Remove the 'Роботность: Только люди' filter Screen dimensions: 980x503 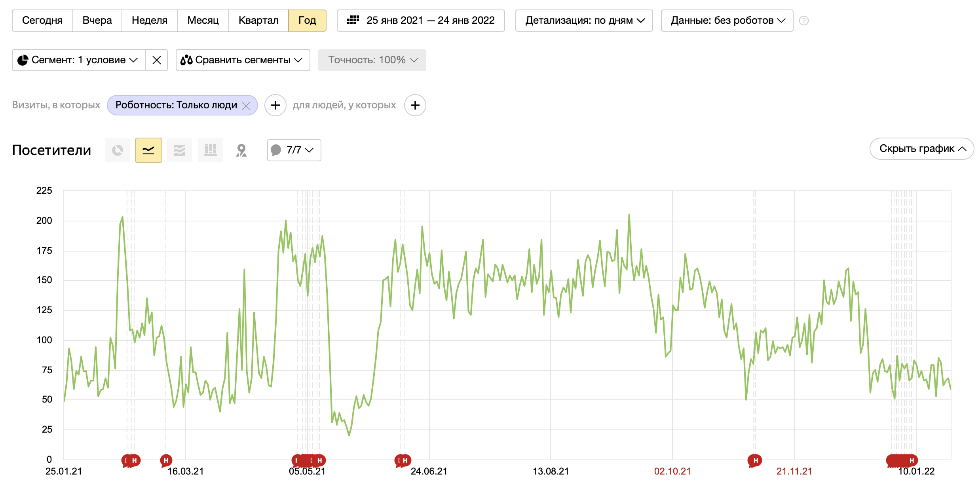[246, 106]
